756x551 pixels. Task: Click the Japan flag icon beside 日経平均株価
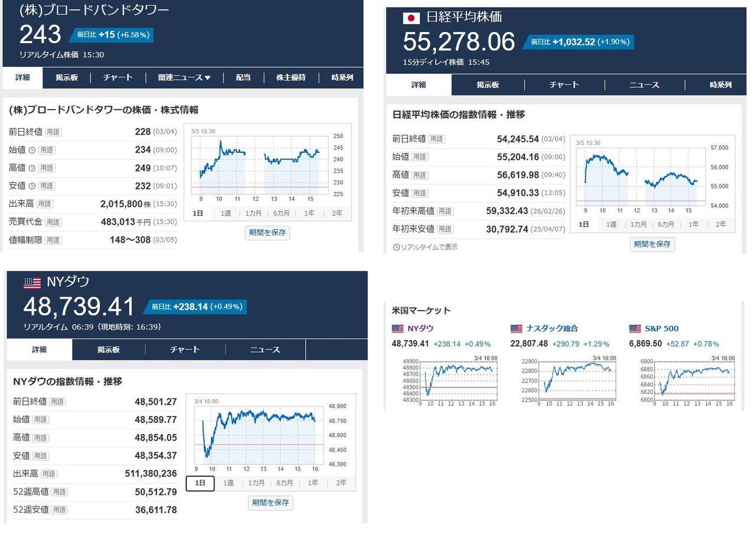411,18
